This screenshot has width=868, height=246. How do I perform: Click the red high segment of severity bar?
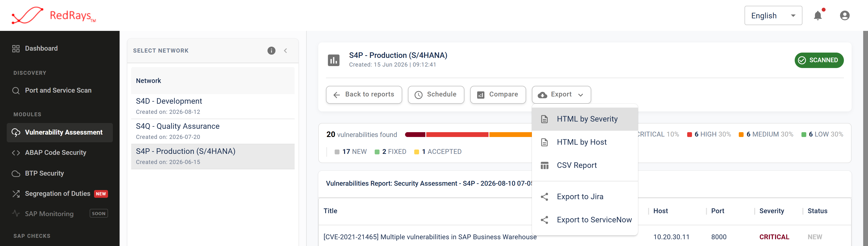457,135
